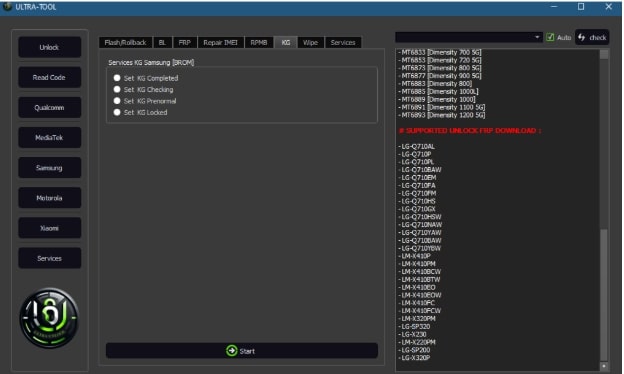Switch to the RPMB tab
This screenshot has width=624, height=374.
[x=259, y=43]
